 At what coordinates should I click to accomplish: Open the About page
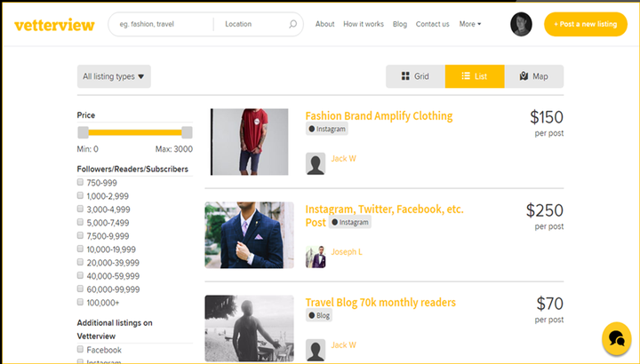click(325, 24)
